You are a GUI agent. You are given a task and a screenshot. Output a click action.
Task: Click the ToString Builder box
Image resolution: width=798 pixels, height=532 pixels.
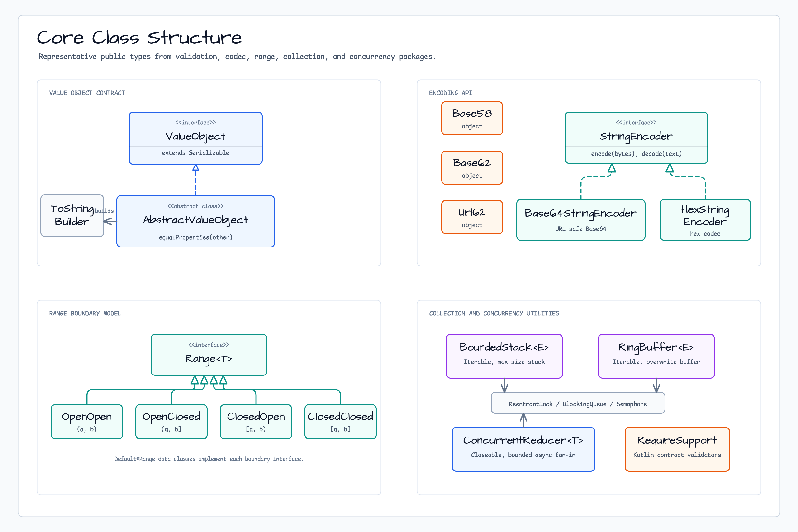[72, 215]
